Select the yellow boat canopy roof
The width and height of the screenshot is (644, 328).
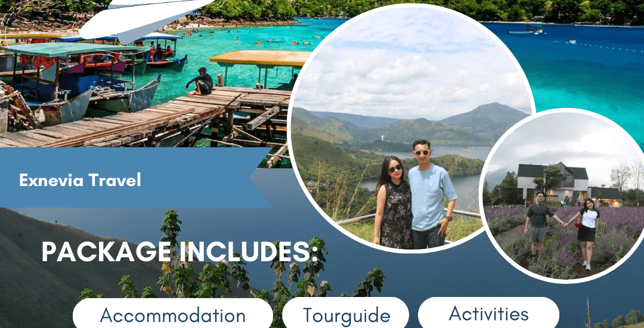(x=260, y=58)
